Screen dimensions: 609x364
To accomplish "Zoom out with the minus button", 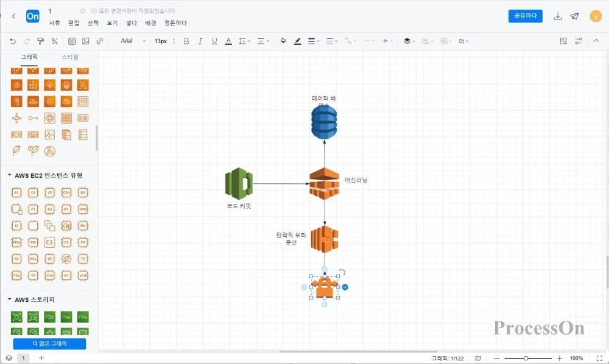I will [497, 358].
